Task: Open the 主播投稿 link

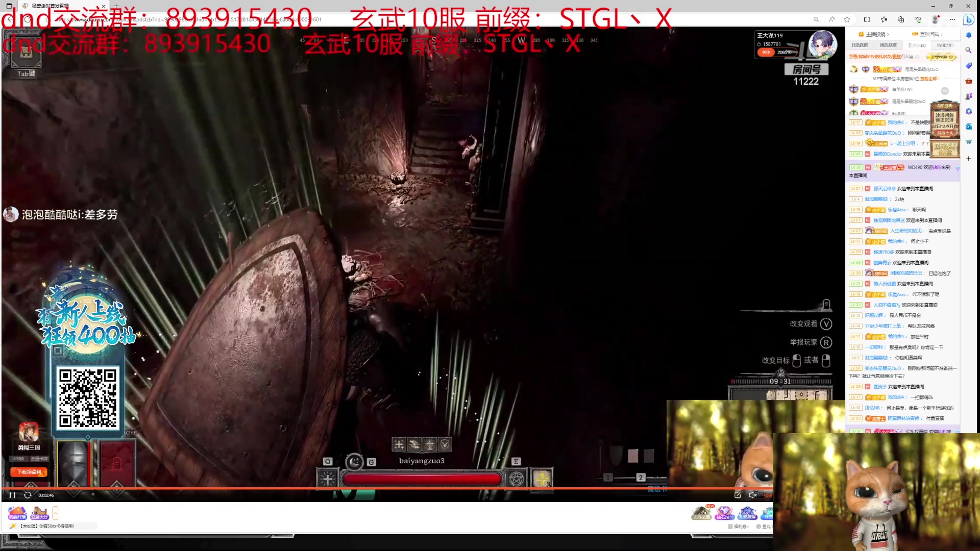Action: [x=874, y=34]
